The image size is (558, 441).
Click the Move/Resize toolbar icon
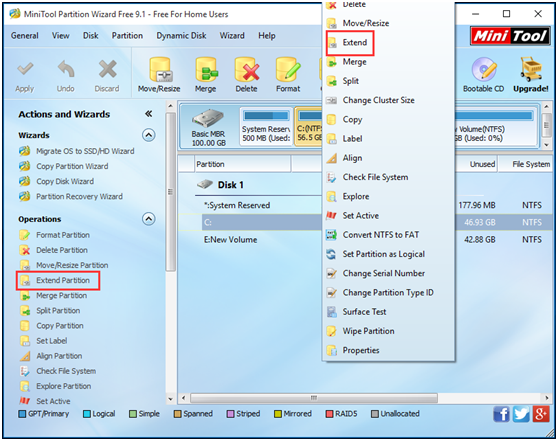pyautogui.click(x=159, y=70)
